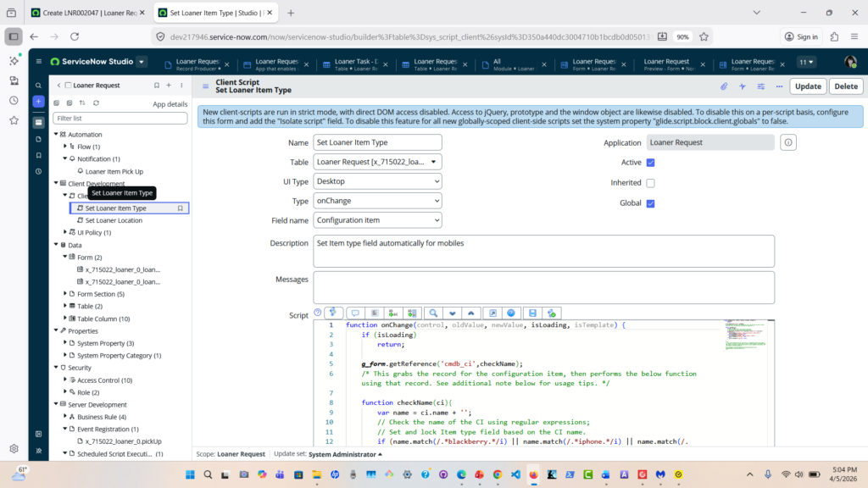Select Set Loaner Location in the tree
The height and width of the screenshot is (488, 868).
(x=114, y=220)
